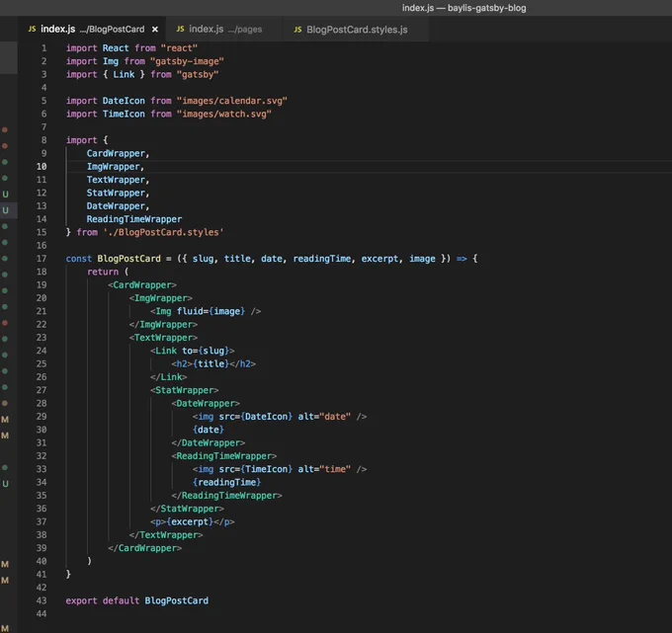This screenshot has height=633, width=672.
Task: Click closing CardWrapper tag
Action: point(145,548)
